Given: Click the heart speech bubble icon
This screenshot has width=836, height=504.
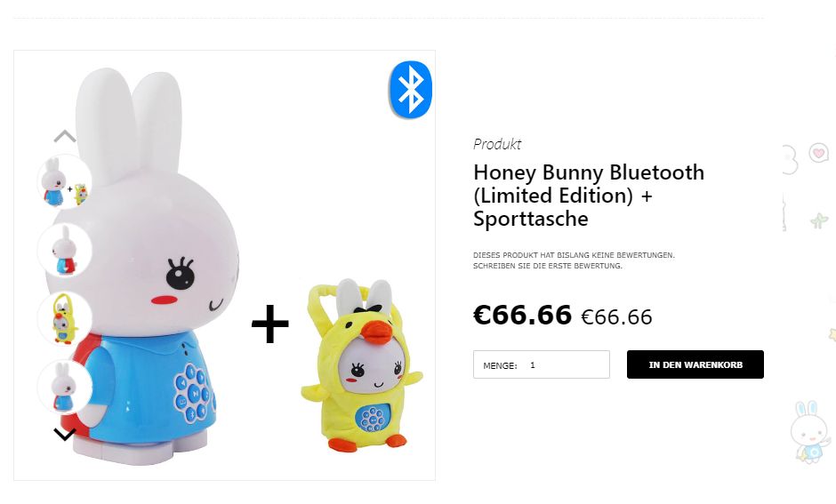Looking at the screenshot, I should coord(818,154).
